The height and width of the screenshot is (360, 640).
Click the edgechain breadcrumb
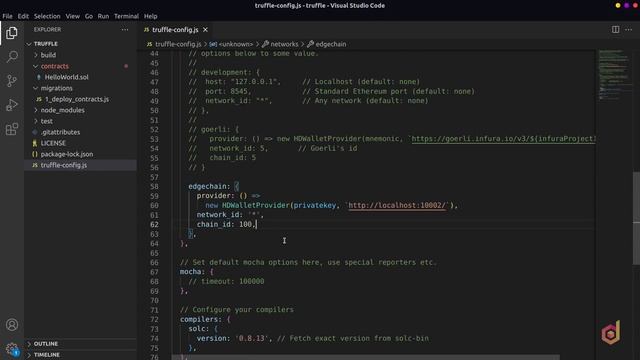pos(331,44)
